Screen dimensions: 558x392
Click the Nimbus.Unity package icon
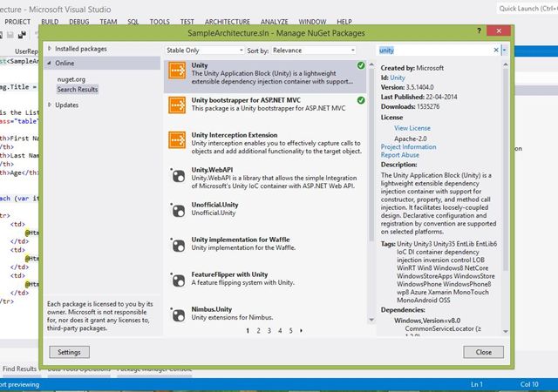(x=178, y=314)
